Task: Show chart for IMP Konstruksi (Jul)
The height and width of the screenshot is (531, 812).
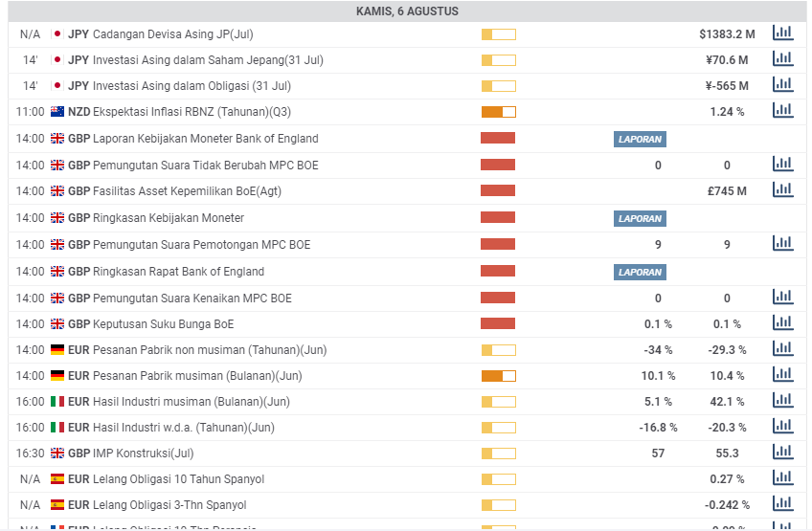Action: pyautogui.click(x=782, y=453)
